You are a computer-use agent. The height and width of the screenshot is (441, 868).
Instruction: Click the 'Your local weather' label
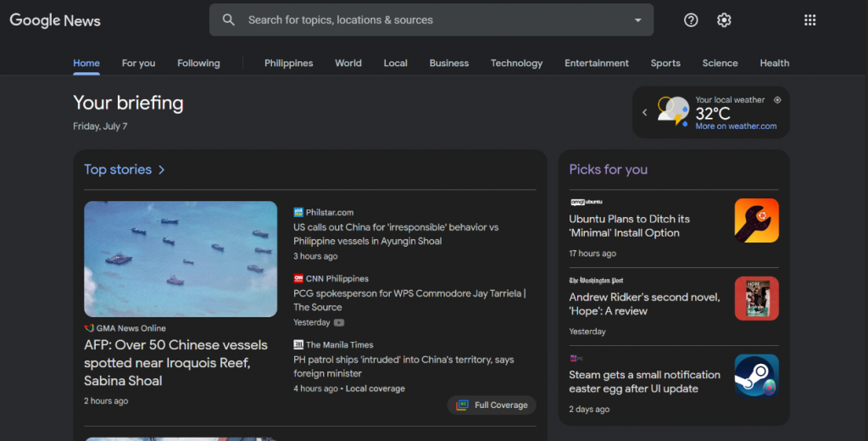(x=730, y=100)
